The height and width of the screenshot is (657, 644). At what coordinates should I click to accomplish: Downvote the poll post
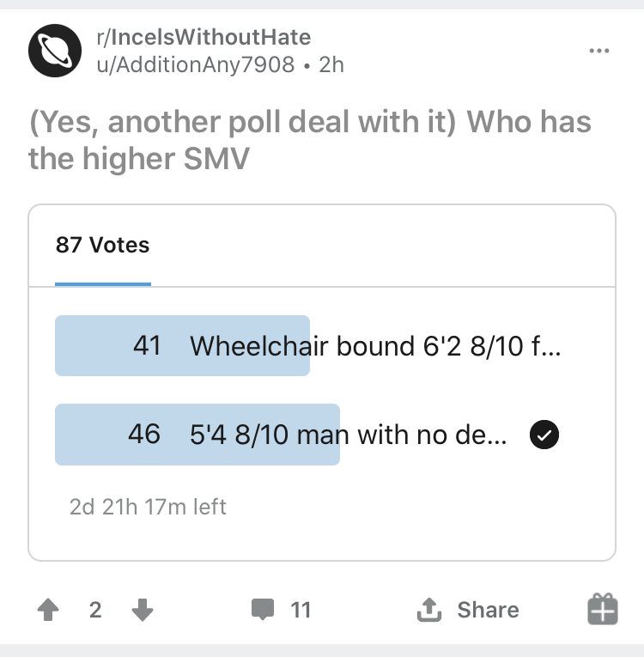click(143, 610)
